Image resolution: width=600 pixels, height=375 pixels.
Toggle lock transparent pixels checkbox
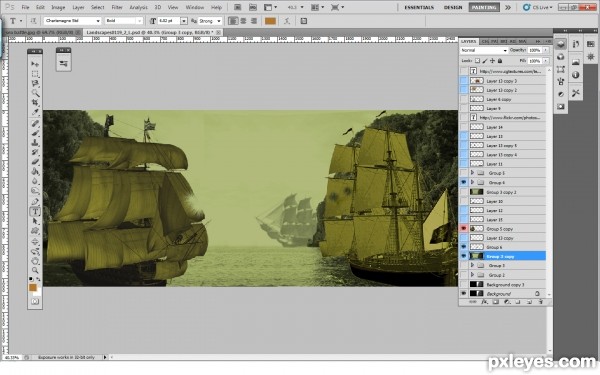(477, 60)
